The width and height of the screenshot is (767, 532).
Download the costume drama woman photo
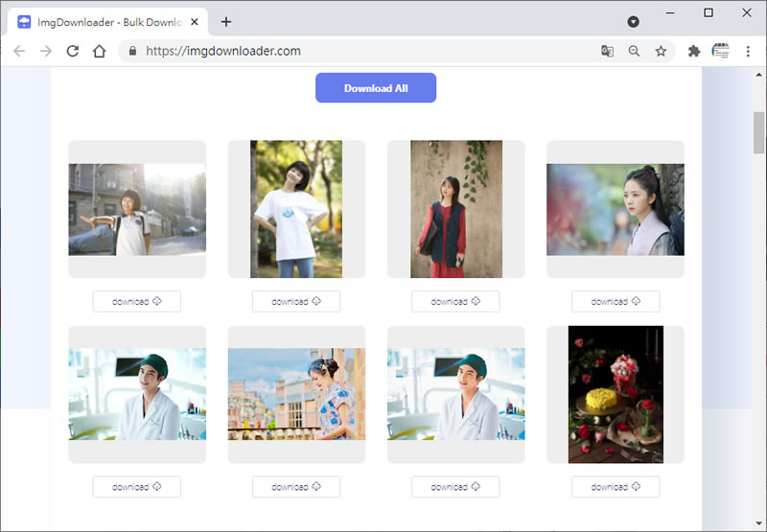coord(616,301)
